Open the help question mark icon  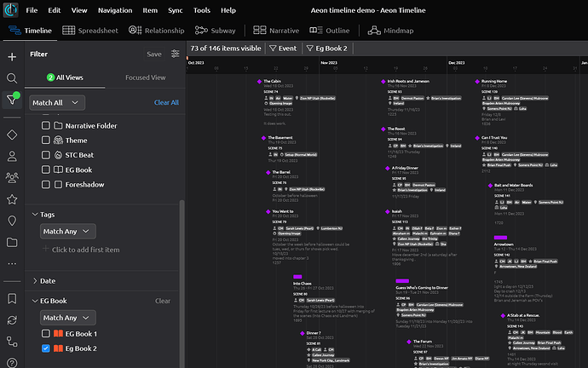[12, 363]
